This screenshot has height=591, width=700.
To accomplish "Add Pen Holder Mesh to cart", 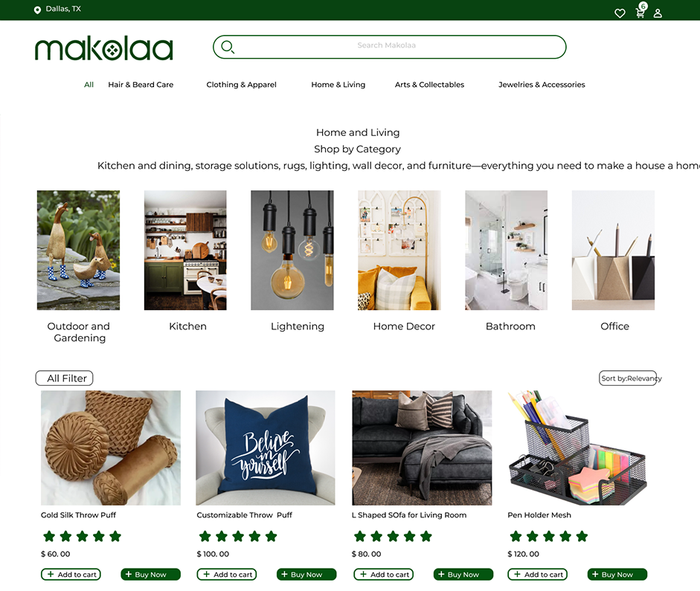I will point(538,575).
